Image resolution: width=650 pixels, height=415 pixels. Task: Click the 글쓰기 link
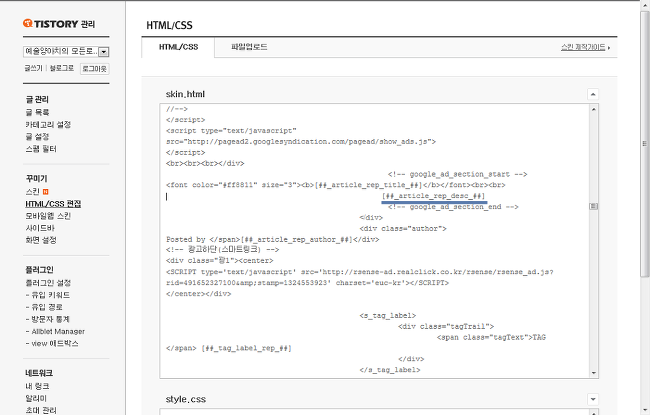pos(33,68)
